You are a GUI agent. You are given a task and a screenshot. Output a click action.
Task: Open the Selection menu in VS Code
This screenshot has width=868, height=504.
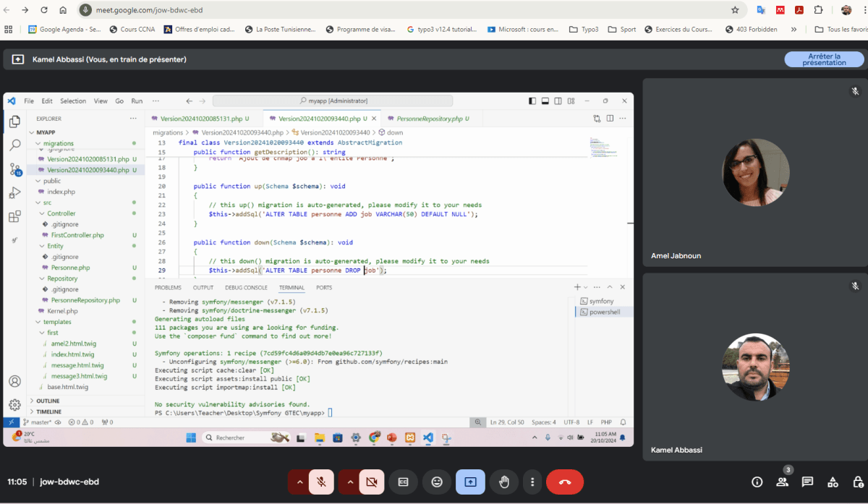tap(73, 101)
